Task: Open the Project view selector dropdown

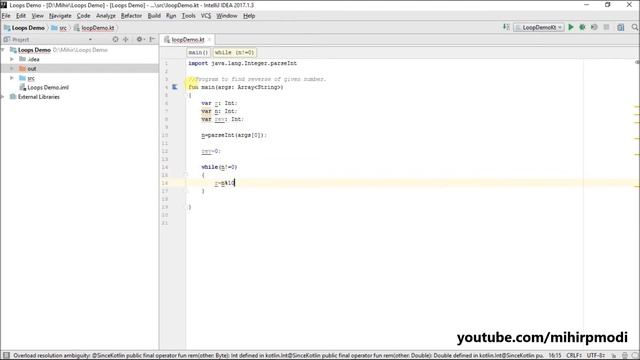Action: [x=90, y=40]
